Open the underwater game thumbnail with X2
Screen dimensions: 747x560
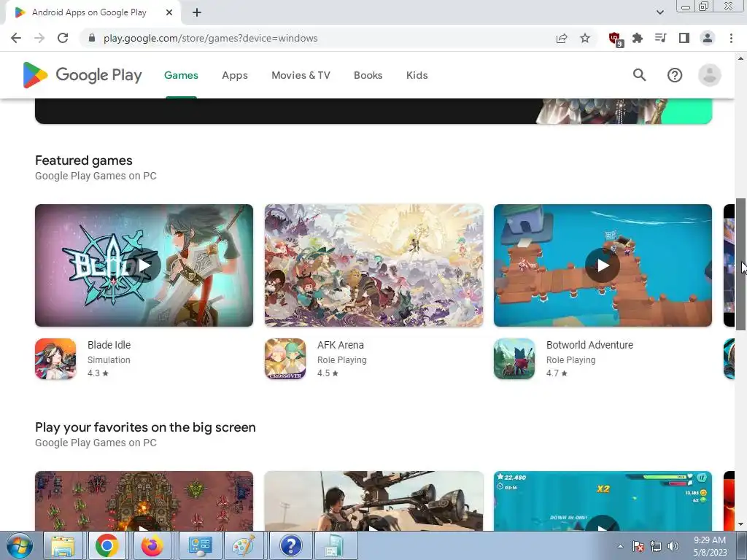[x=603, y=501]
